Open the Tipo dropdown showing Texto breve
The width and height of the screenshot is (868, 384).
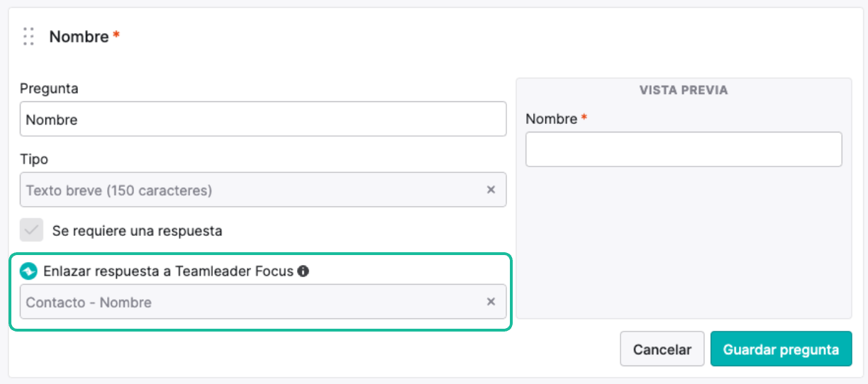pyautogui.click(x=263, y=190)
